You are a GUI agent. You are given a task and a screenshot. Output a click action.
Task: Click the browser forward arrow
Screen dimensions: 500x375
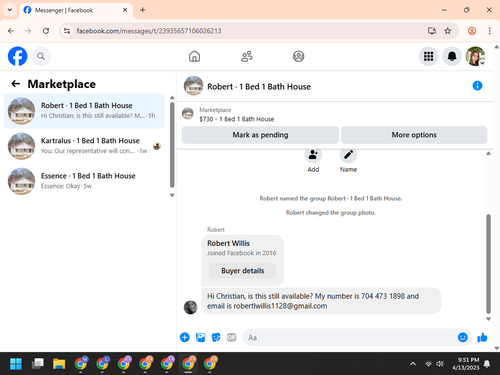point(28,31)
